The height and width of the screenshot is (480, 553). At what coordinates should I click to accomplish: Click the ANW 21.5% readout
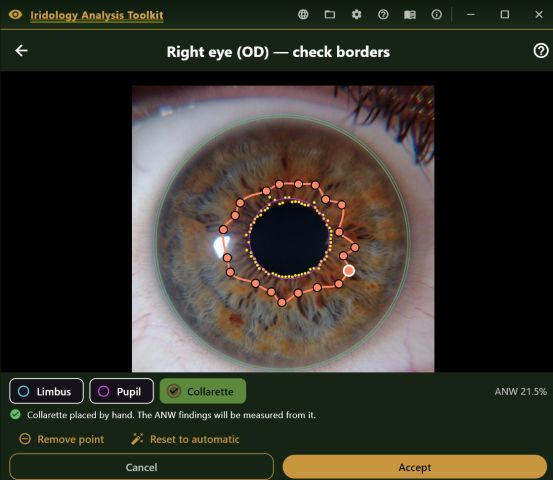[x=521, y=391]
